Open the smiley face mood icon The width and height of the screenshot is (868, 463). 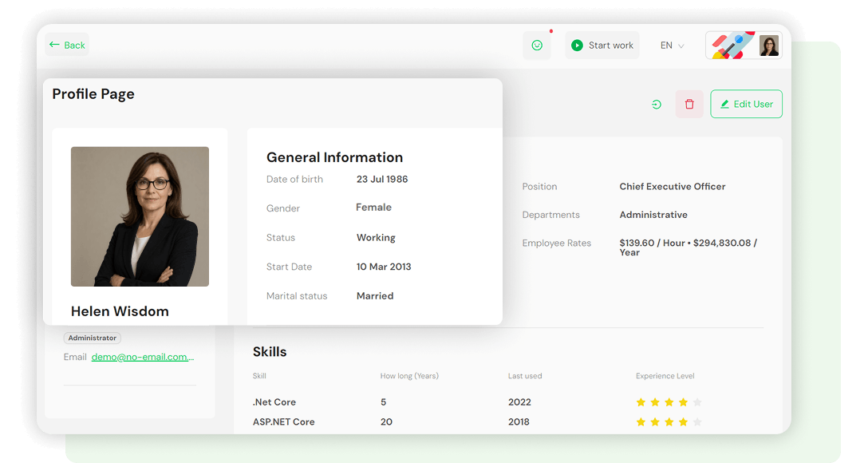click(x=537, y=46)
